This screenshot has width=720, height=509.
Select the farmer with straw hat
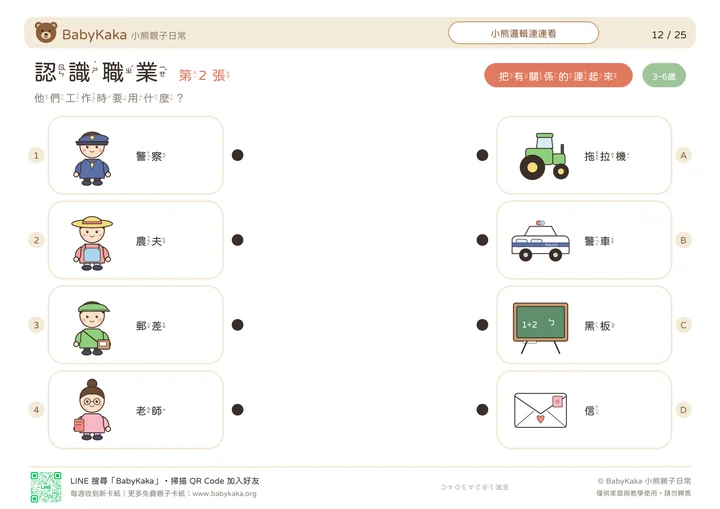click(x=92, y=243)
